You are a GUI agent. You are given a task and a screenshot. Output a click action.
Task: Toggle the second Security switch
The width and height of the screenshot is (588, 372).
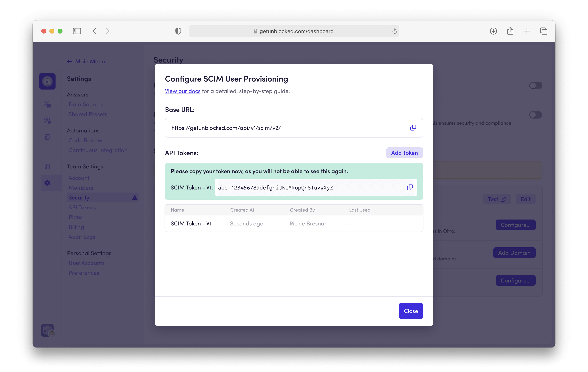coord(536,115)
